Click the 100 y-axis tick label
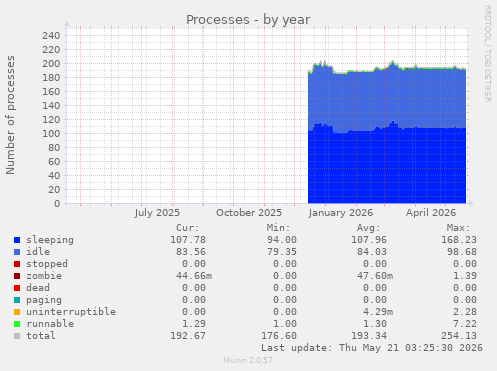 (51, 134)
